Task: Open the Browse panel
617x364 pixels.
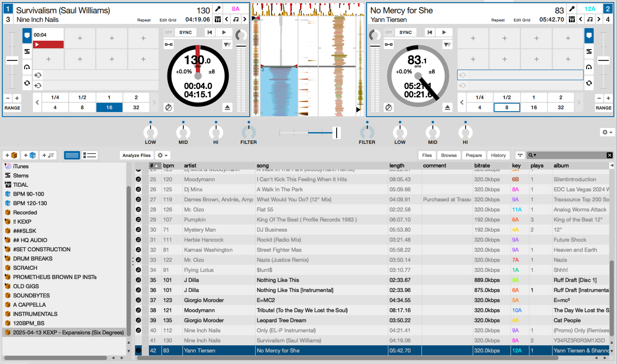Action: click(449, 155)
